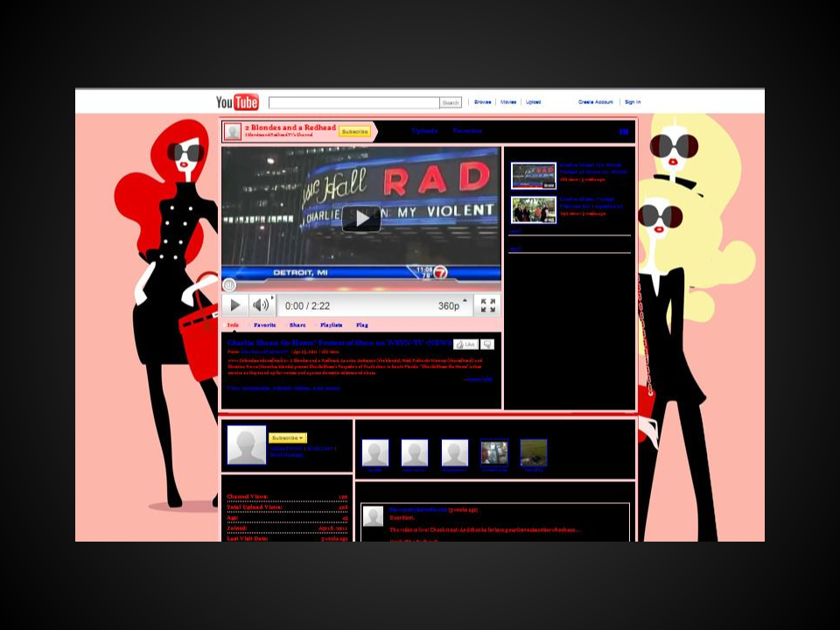This screenshot has width=840, height=630.
Task: Mute the video with the speaker icon
Action: (x=261, y=305)
